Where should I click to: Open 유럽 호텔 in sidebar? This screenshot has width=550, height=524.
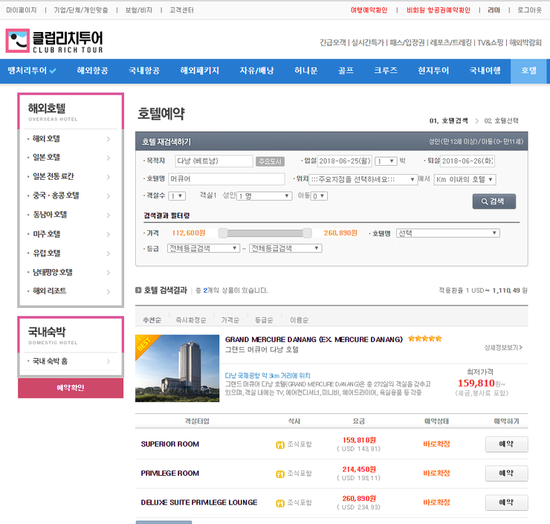tap(46, 253)
